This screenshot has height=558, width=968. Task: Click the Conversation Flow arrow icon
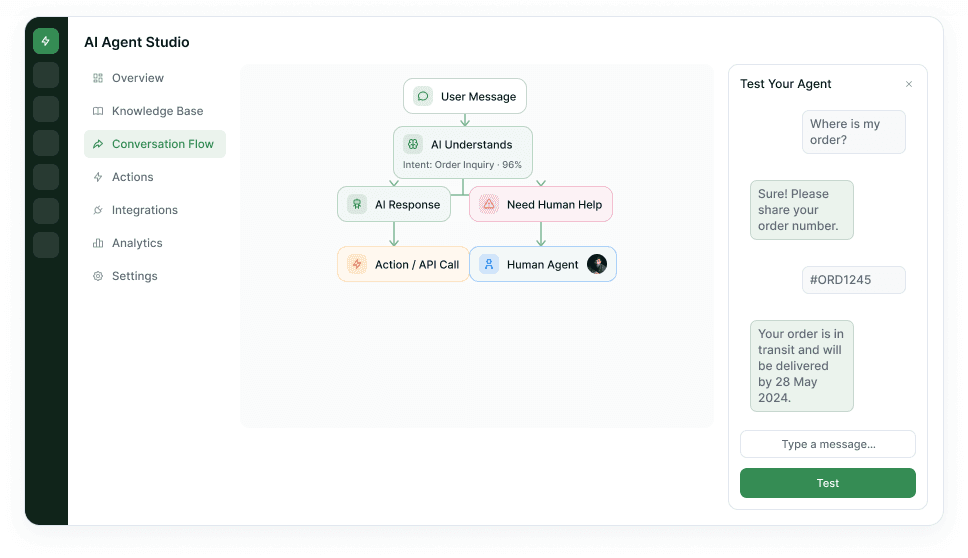pyautogui.click(x=98, y=144)
